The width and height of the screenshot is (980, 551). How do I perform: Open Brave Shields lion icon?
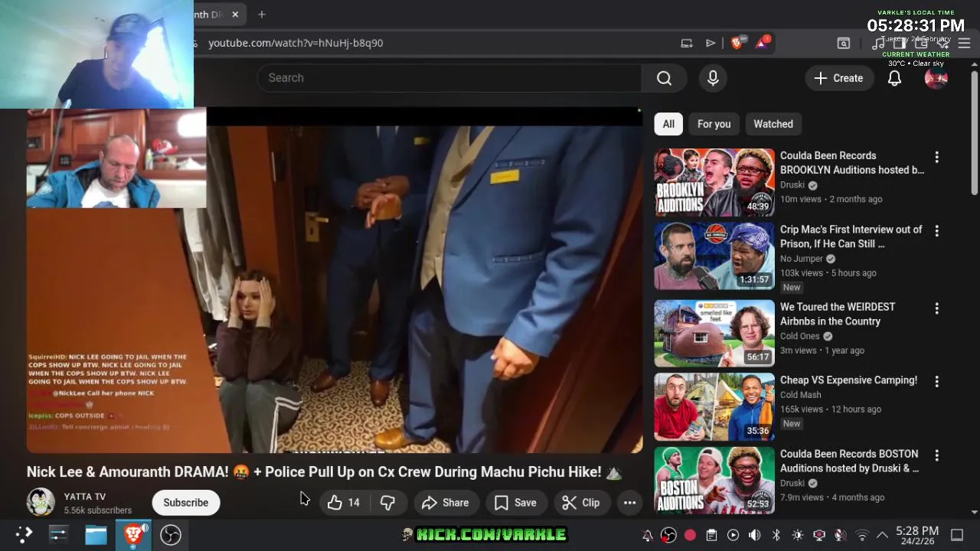point(737,43)
